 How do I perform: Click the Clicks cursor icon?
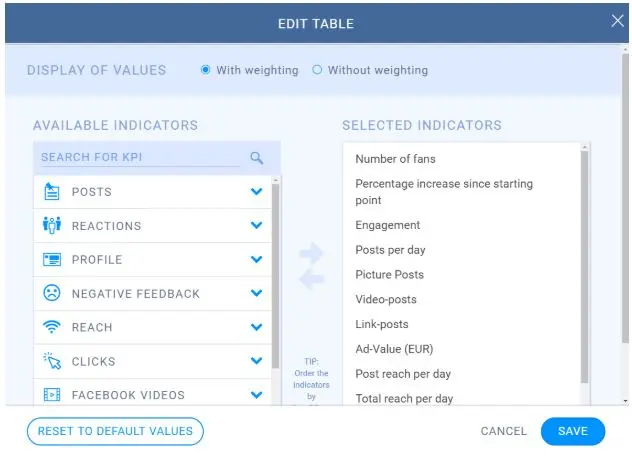[x=52, y=362]
